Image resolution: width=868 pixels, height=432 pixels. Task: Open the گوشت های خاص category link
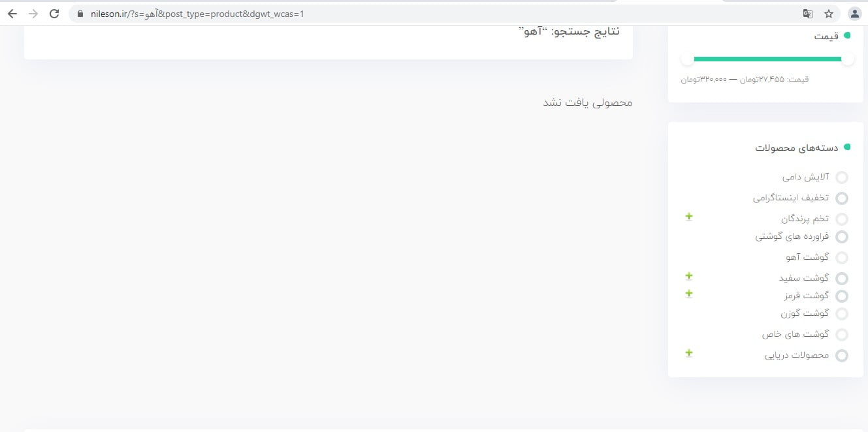pos(796,334)
